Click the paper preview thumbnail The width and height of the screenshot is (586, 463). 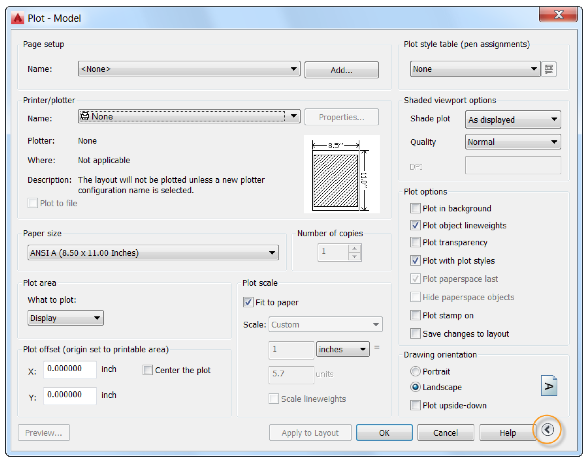click(342, 174)
